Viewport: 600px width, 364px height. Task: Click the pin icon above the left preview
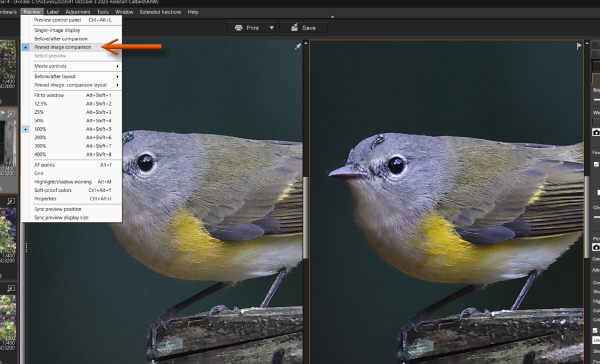coord(298,46)
